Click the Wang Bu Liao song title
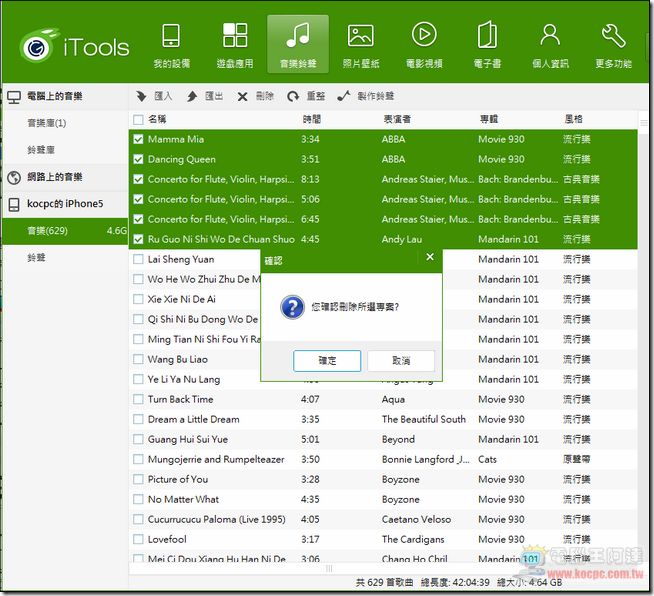Image resolution: width=654 pixels, height=596 pixels. (178, 360)
